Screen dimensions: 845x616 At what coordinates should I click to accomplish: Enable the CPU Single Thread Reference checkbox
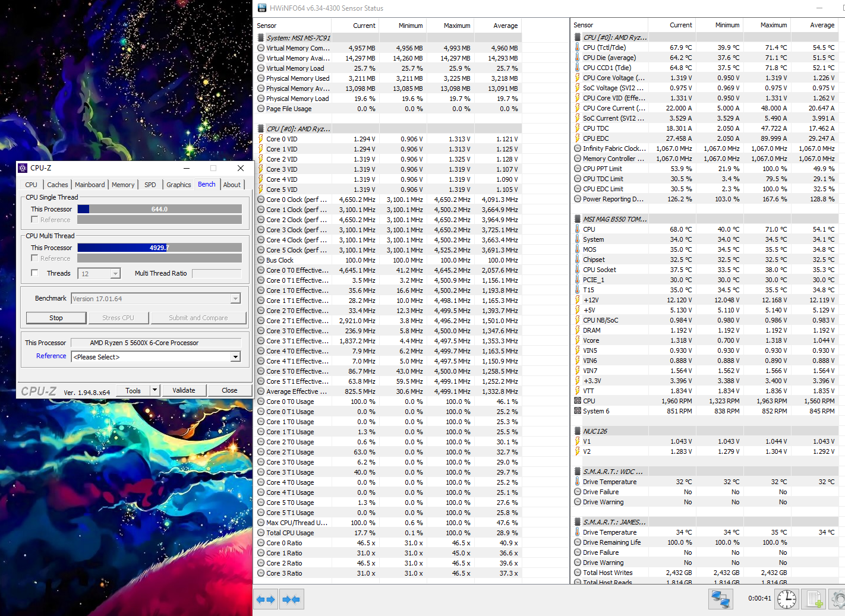34,220
